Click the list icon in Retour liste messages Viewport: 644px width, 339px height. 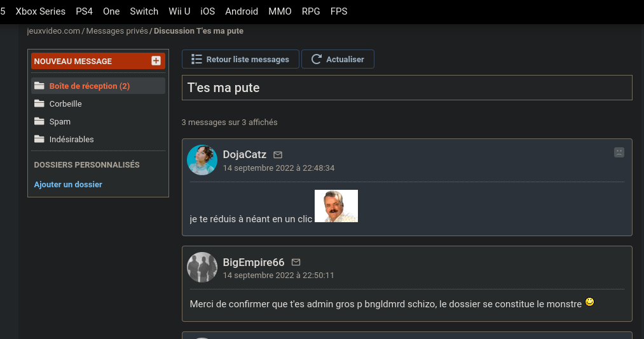196,59
